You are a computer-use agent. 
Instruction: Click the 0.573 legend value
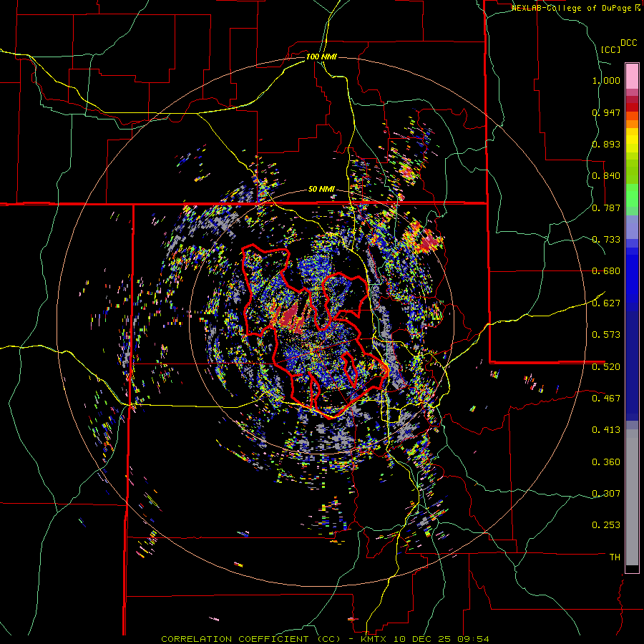(606, 335)
